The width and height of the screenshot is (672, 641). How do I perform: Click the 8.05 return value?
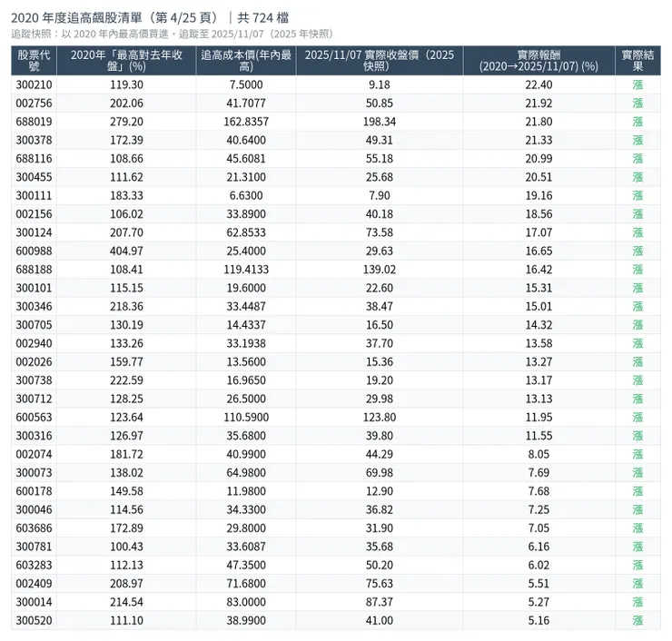click(539, 454)
